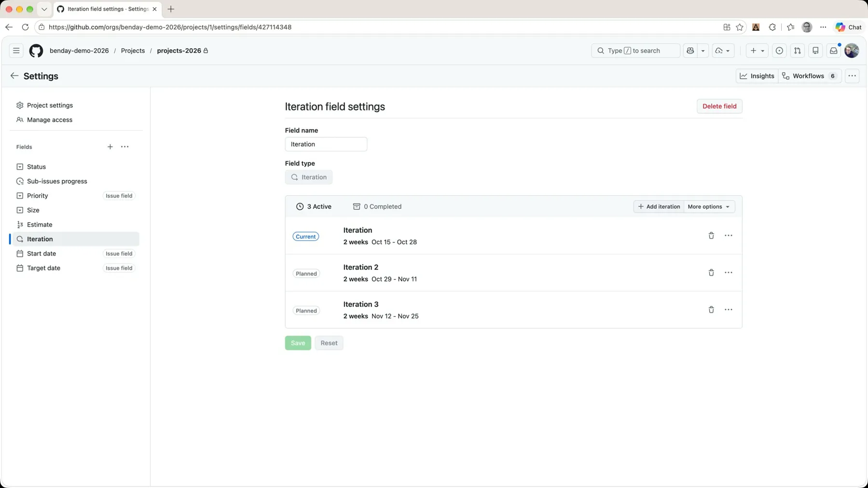
Task: Open Fields section three-dot menu
Action: coord(125,147)
